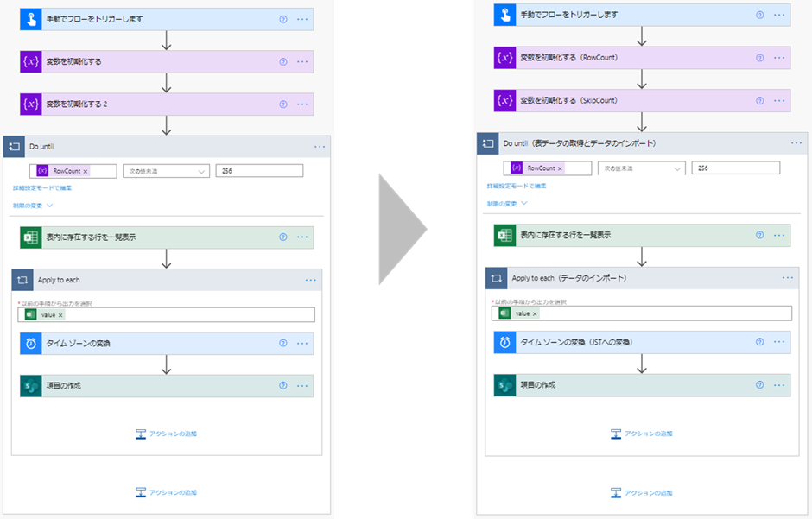Click bottom アクションの追加 in the left Do until
Screen dimensions: 812x519
[x=166, y=492]
